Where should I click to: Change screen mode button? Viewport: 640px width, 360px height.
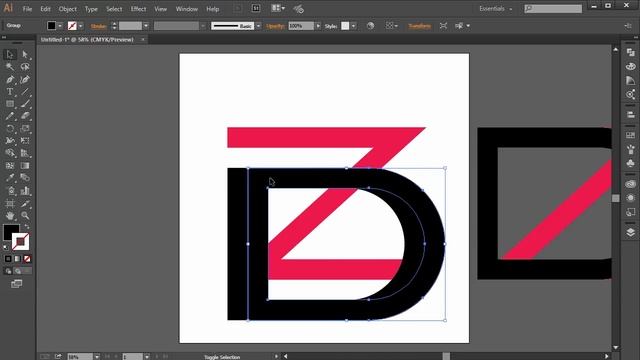tap(17, 284)
